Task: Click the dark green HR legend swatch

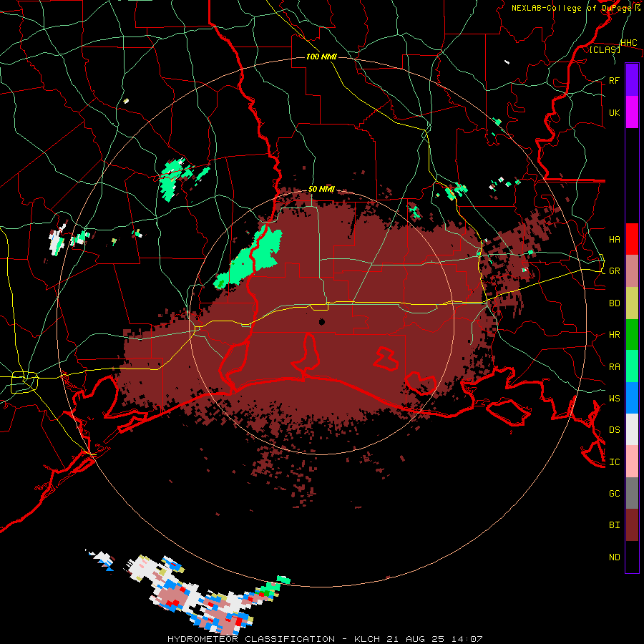Action: pos(632,335)
